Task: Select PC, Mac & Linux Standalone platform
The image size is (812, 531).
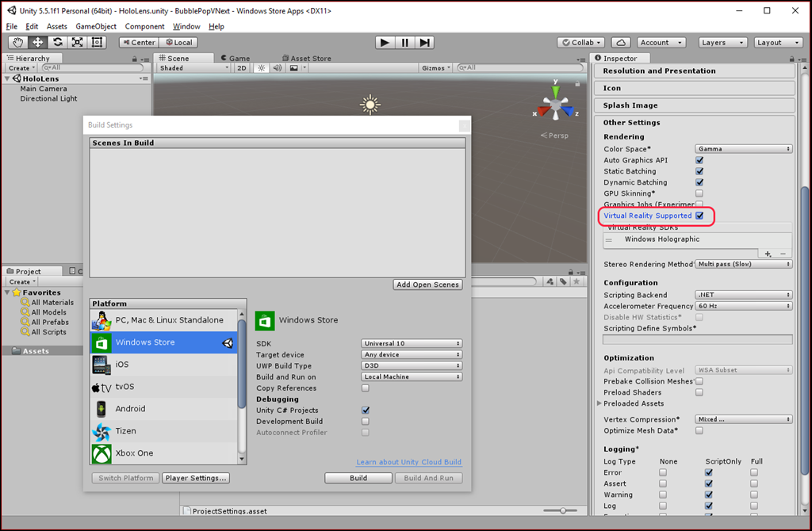Action: [164, 320]
